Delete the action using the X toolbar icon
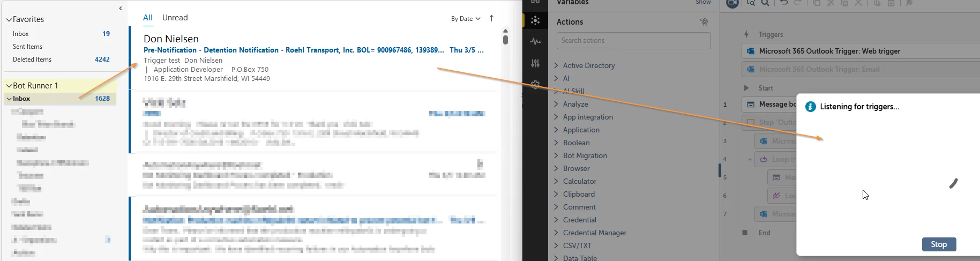 point(858,3)
